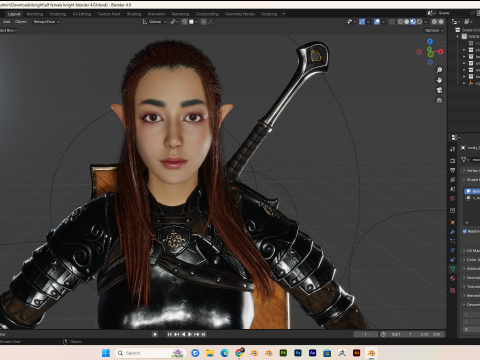Switch to solid viewport shading
Screen dimensions: 480x360
coord(407,22)
